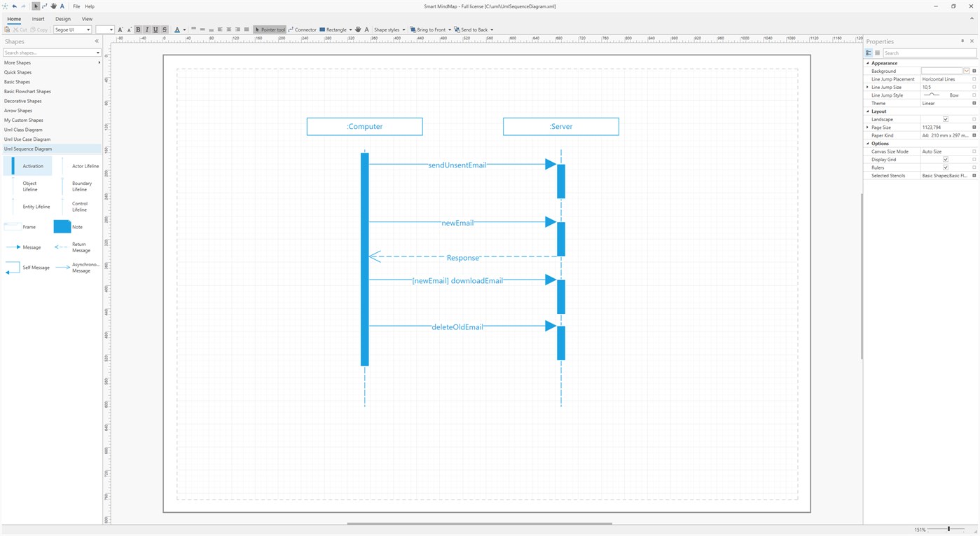The height and width of the screenshot is (536, 980).
Task: Select the Uml Use Case Diagram stencil
Action: (29, 139)
